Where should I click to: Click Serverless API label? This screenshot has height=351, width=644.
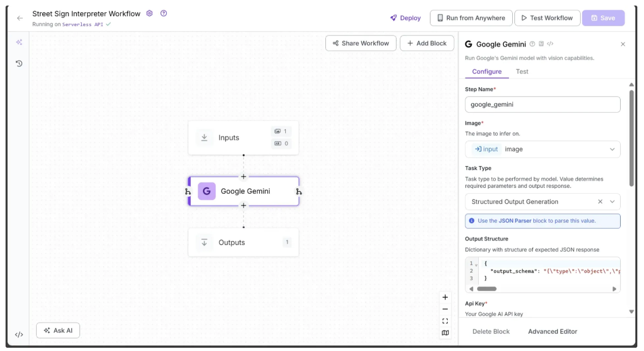point(82,24)
